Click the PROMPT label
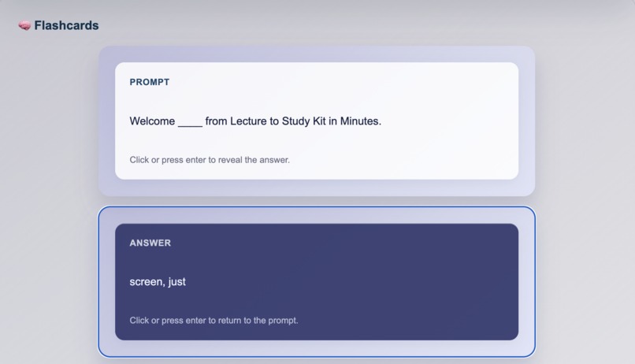635x364 pixels. [x=150, y=82]
